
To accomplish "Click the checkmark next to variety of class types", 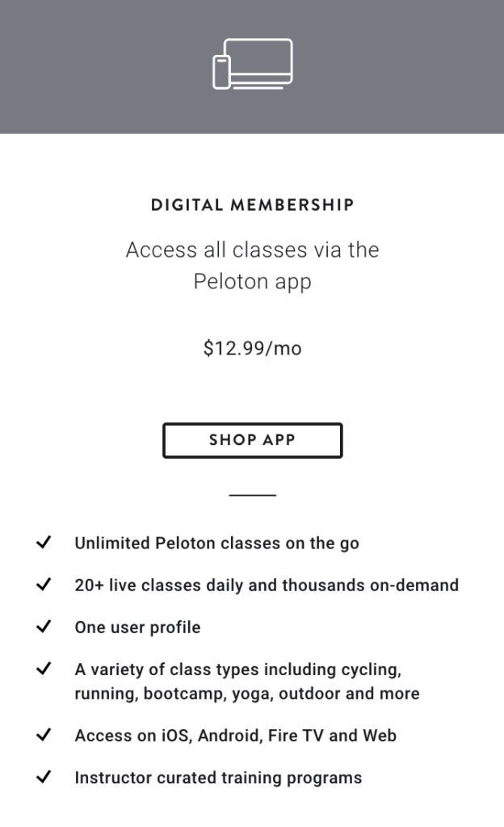I will pyautogui.click(x=44, y=669).
